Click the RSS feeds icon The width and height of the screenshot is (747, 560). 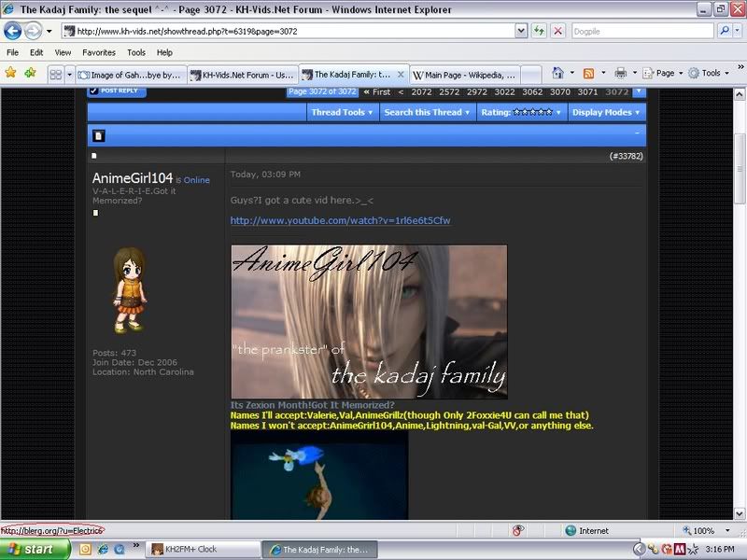(589, 73)
